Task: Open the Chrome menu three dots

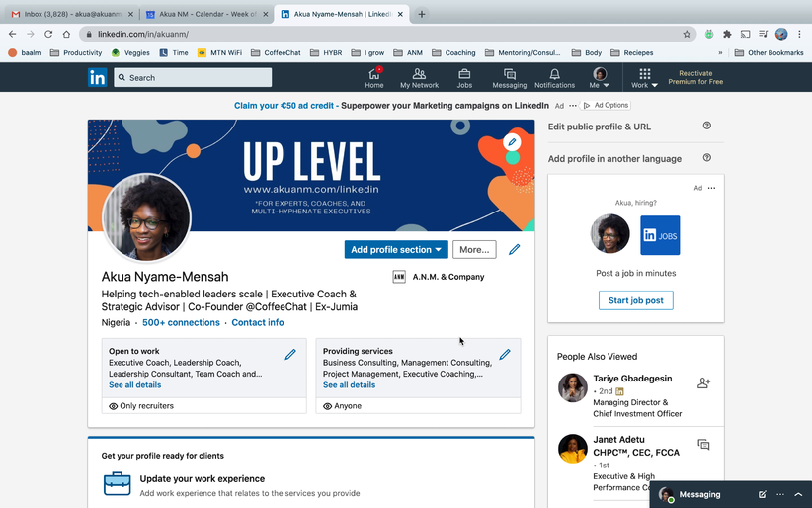Action: pos(799,34)
